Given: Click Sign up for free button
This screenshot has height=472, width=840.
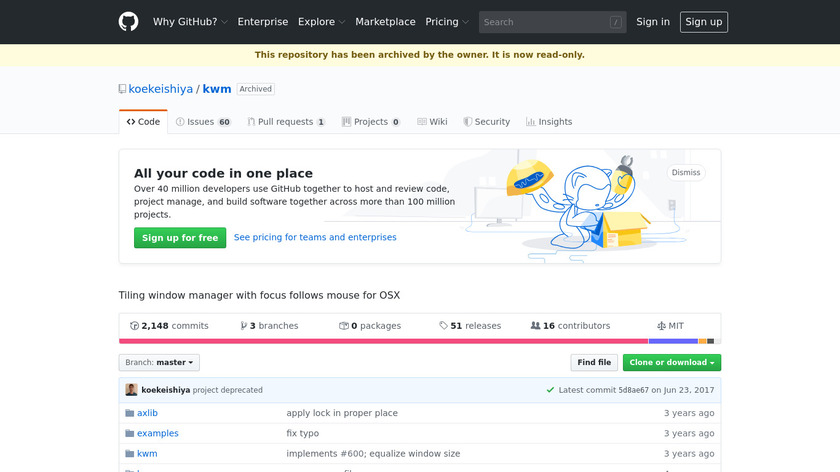Looking at the screenshot, I should point(180,238).
